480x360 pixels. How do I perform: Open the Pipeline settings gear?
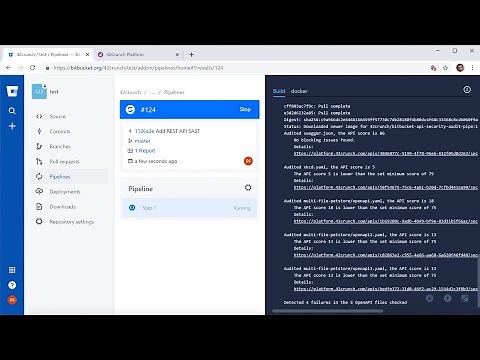pyautogui.click(x=248, y=188)
